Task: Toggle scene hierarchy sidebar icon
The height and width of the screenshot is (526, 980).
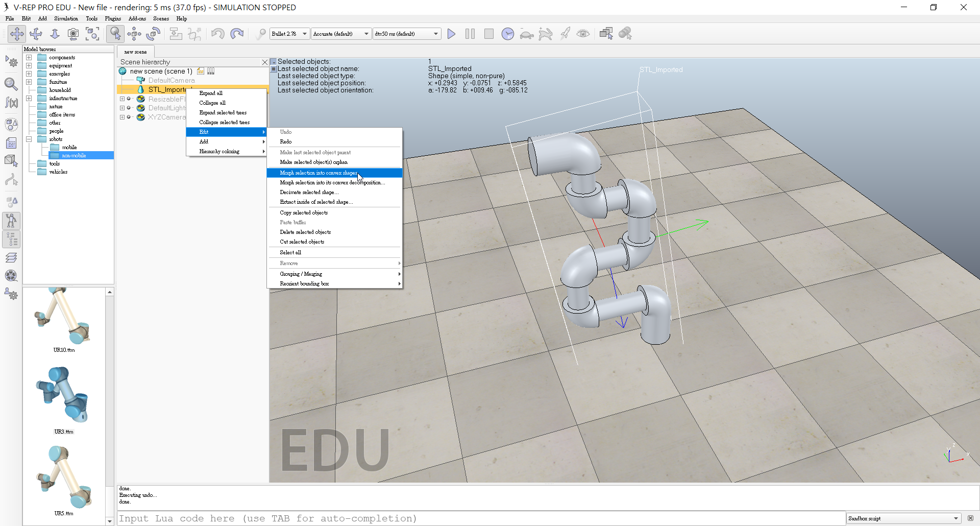Action: pyautogui.click(x=11, y=239)
